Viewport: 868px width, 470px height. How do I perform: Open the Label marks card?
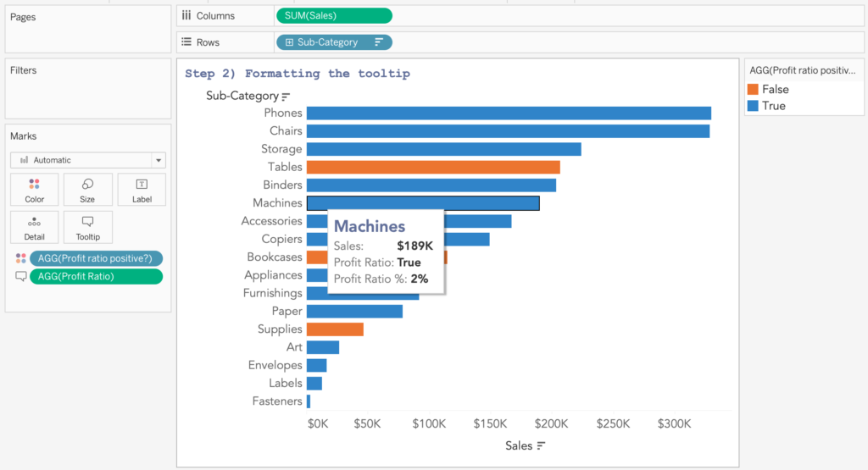click(142, 190)
